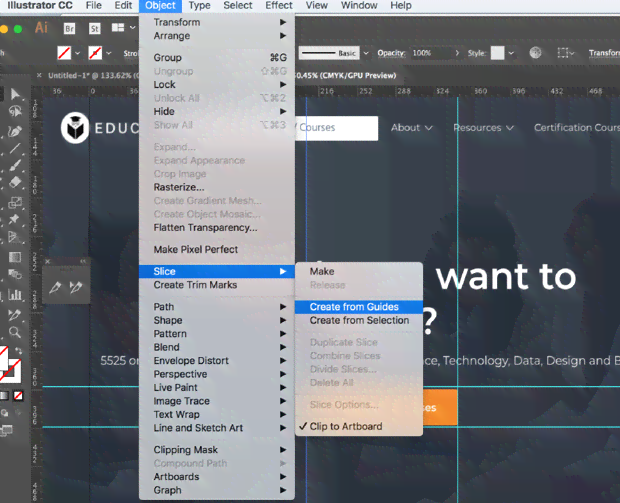620x503 pixels.
Task: Switch to the CMYK/GPU Preview document tab
Action: point(346,75)
